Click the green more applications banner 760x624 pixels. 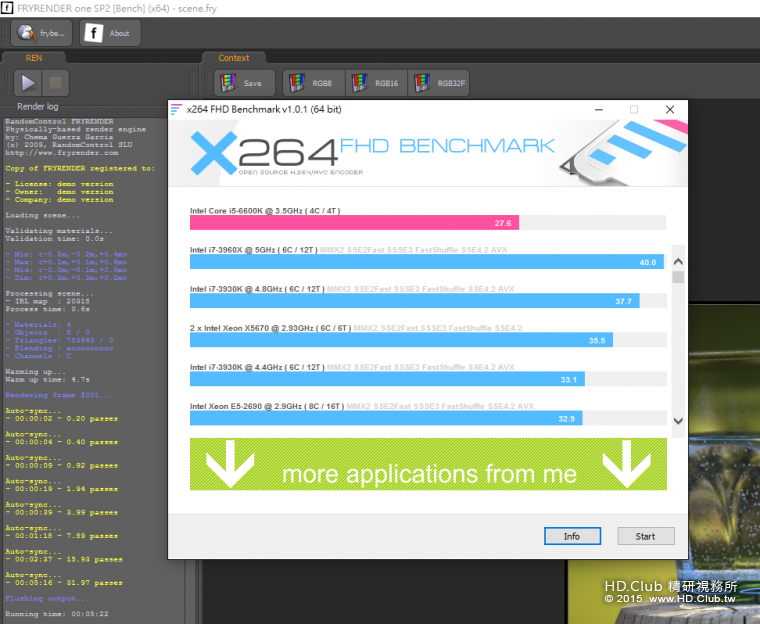tap(428, 465)
